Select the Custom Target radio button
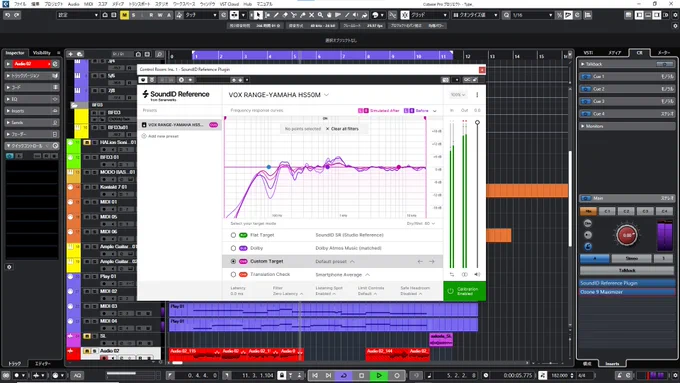Viewport: 680px width, 383px height. (x=233, y=262)
